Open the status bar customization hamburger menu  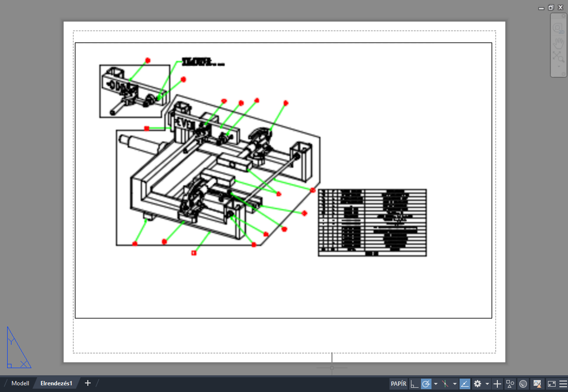[x=563, y=384]
